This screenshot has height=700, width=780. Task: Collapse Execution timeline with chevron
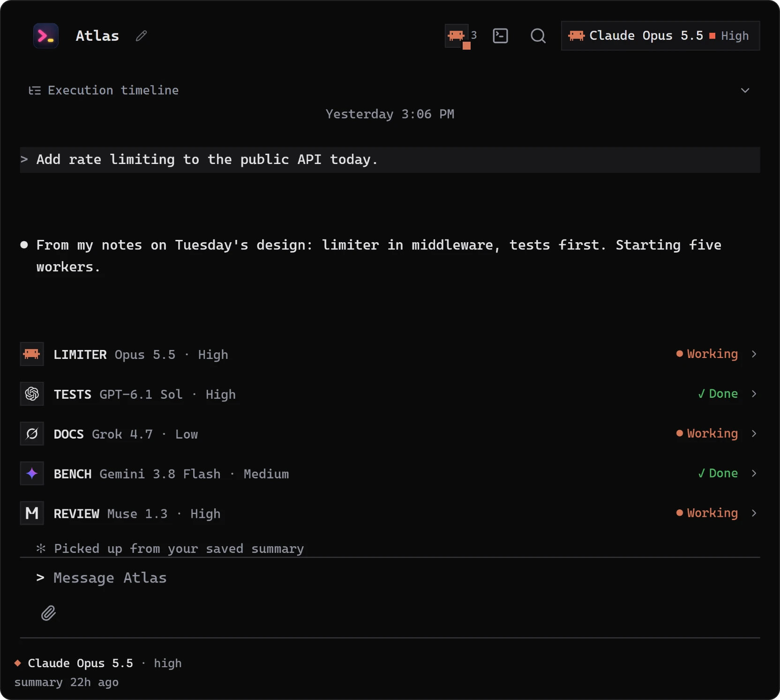(745, 90)
